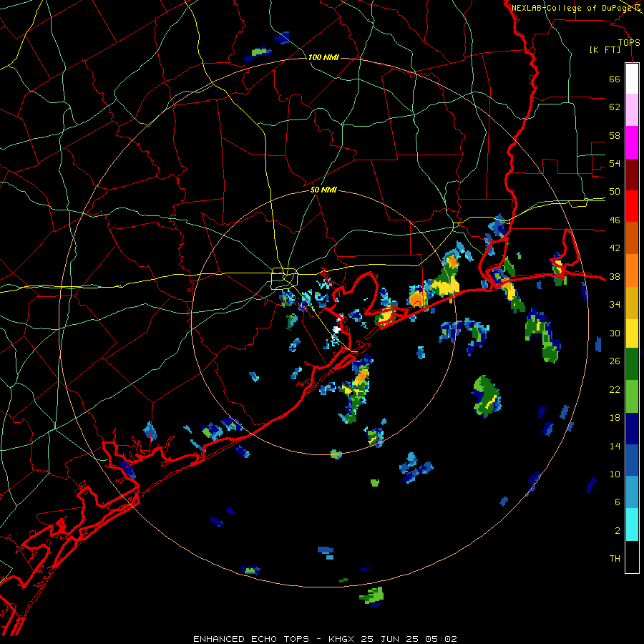Screen dimensions: 644x644
Task: Click the 'TOPS' legend title
Action: [629, 42]
